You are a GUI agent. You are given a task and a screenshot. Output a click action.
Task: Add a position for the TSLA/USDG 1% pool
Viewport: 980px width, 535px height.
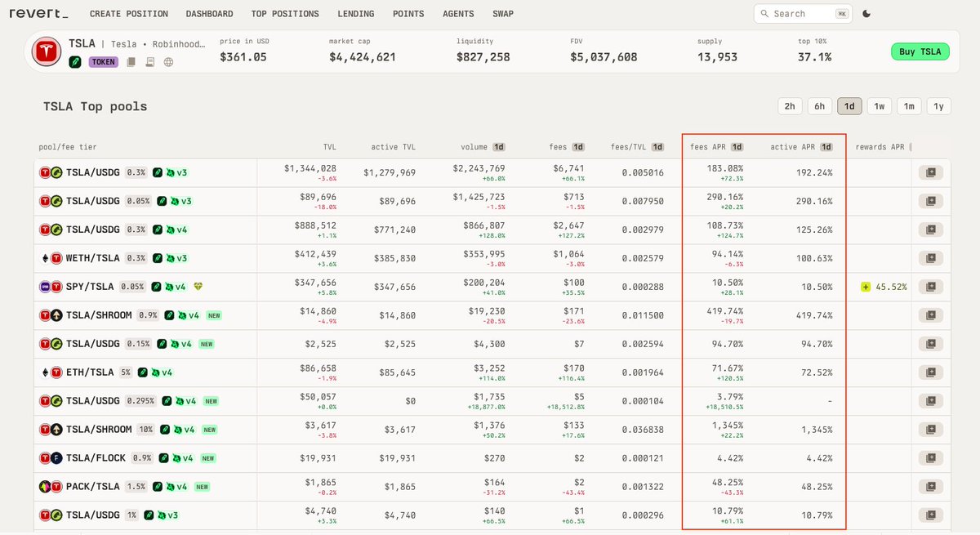point(931,515)
